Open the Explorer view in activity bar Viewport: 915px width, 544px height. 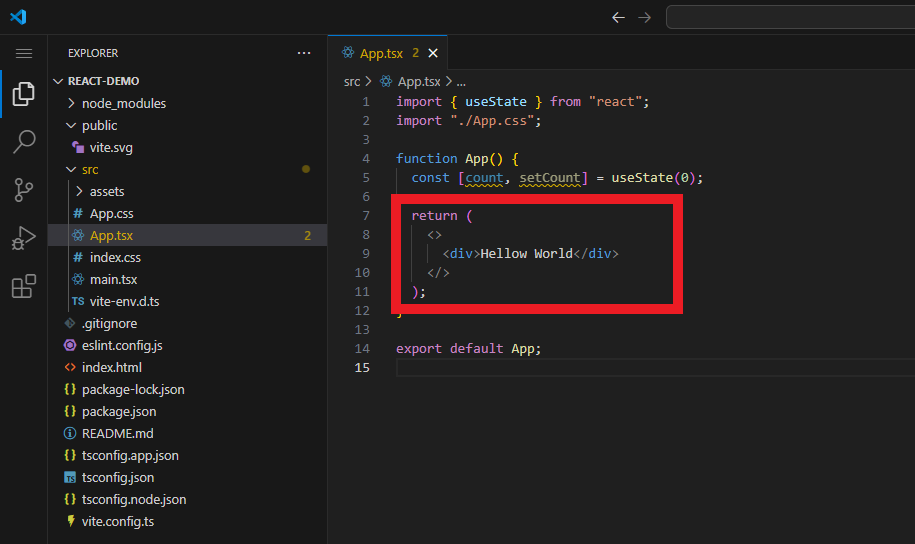(23, 94)
